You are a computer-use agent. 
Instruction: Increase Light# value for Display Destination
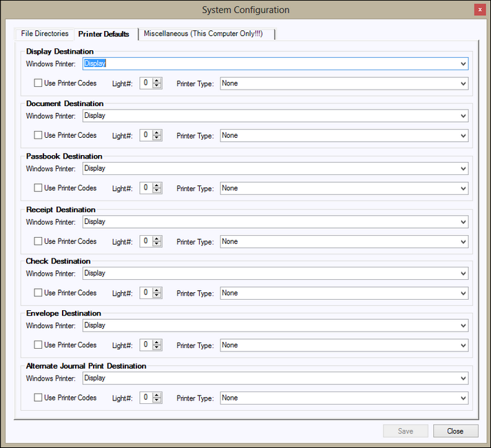tap(157, 81)
